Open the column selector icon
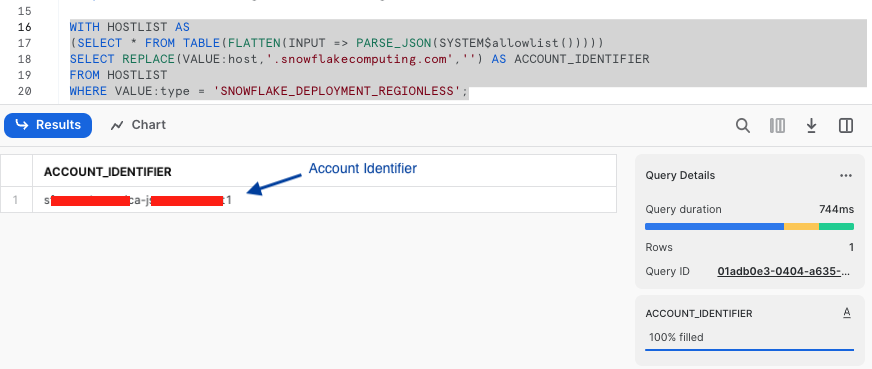The width and height of the screenshot is (872, 369). pyautogui.click(x=777, y=126)
